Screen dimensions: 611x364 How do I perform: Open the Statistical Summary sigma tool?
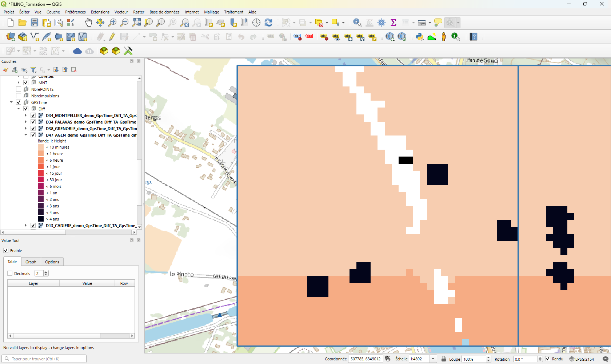pyautogui.click(x=394, y=23)
